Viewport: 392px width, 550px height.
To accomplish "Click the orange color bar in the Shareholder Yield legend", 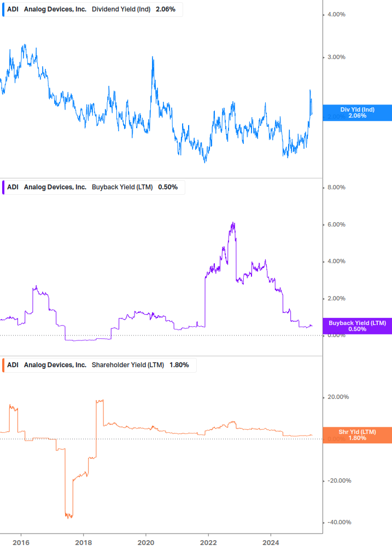I will click(x=3, y=365).
